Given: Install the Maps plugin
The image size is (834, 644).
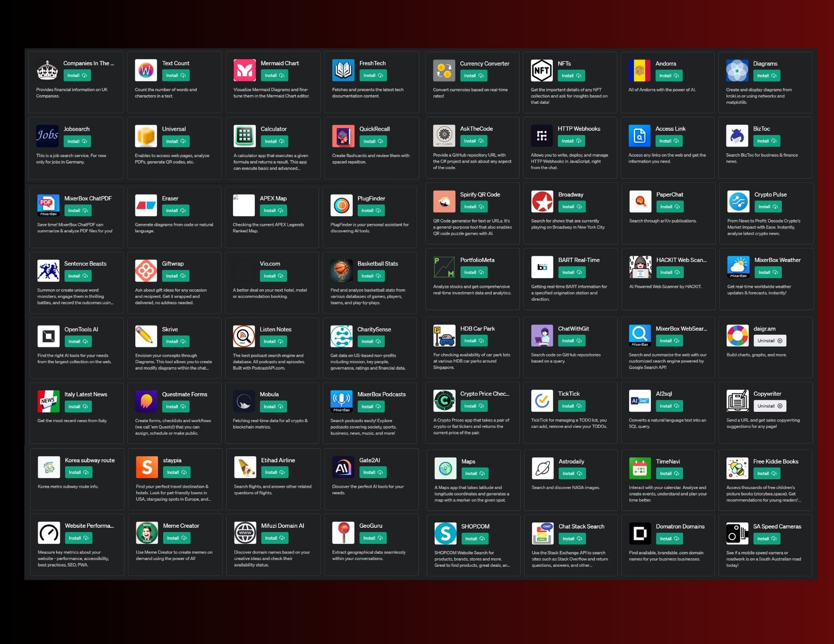Looking at the screenshot, I should [475, 473].
